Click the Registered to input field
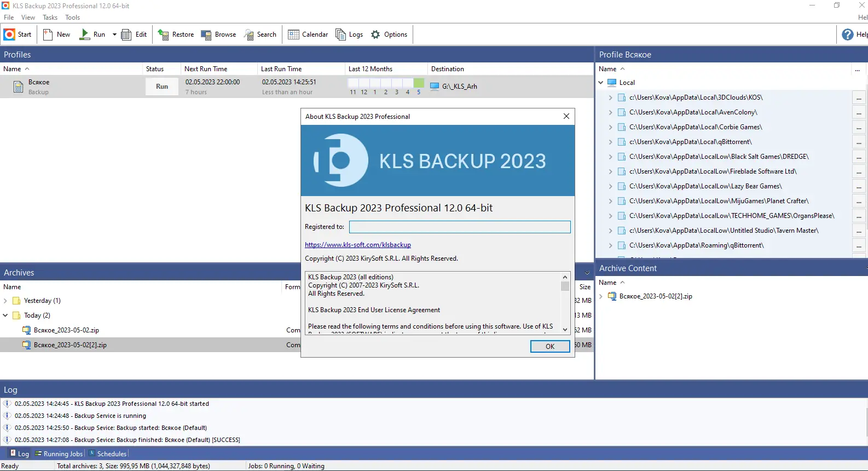 tap(460, 227)
